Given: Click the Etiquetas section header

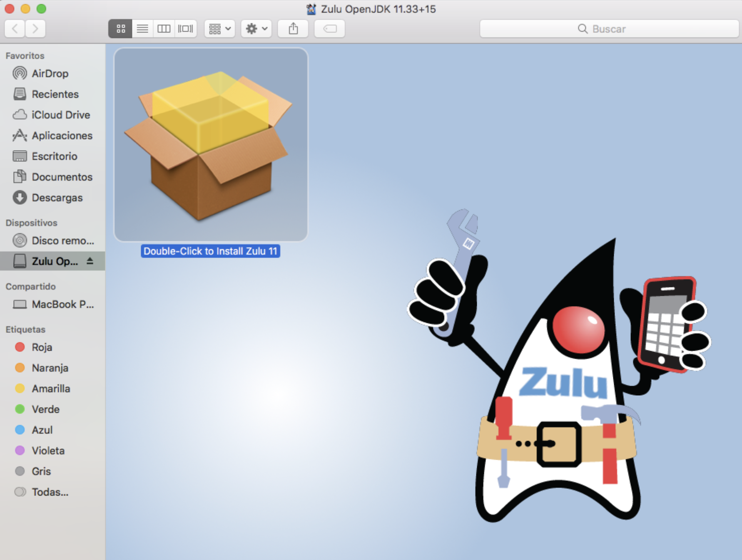Looking at the screenshot, I should click(25, 330).
